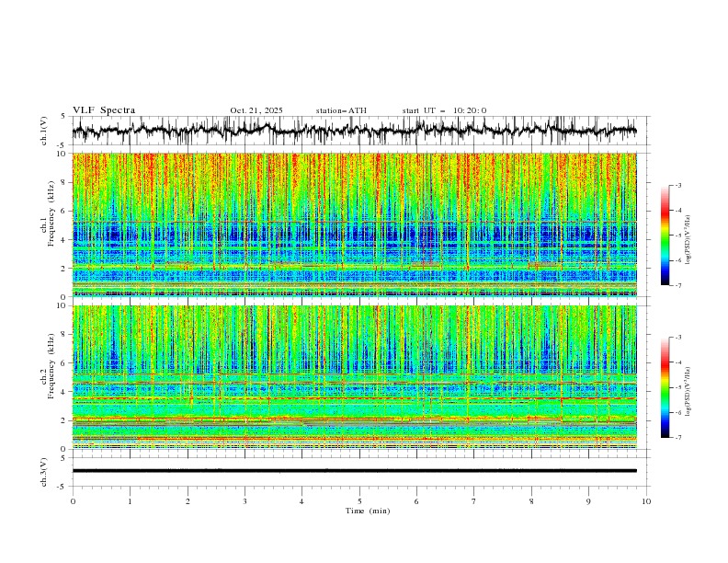The width and height of the screenshot is (728, 563).
Task: Click the log(PSD) label beside ch.2 color bar
Action: (x=688, y=392)
